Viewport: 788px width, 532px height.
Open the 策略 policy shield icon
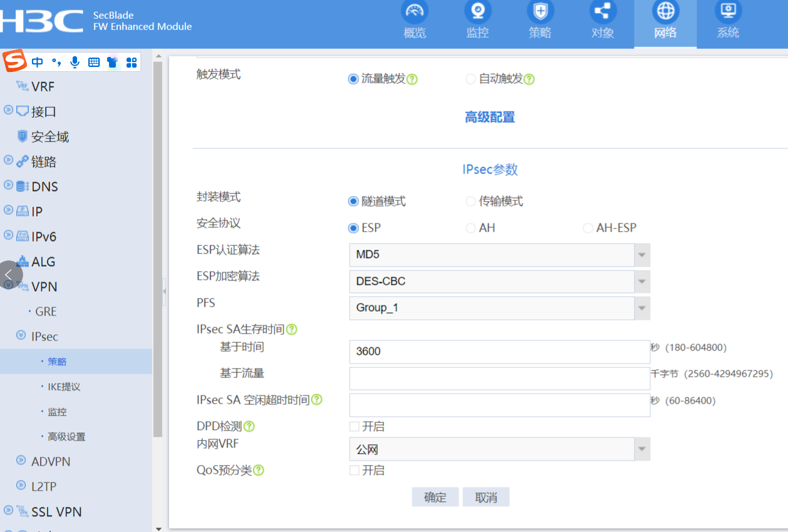[x=540, y=12]
